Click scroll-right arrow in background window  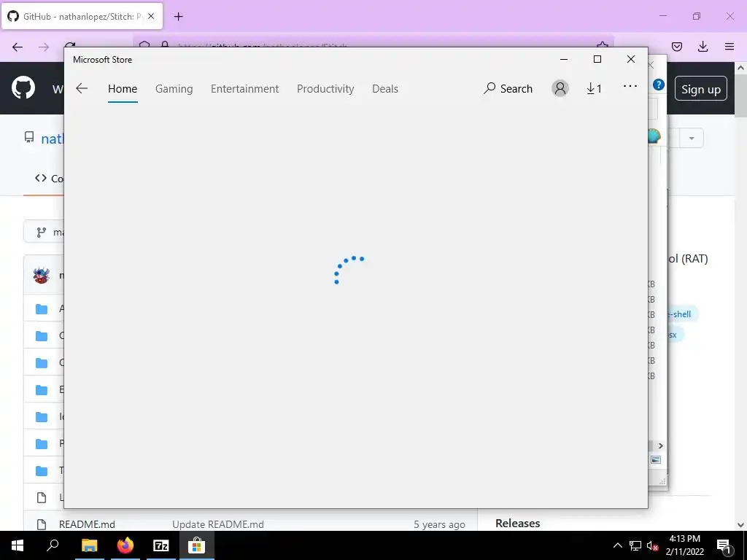pyautogui.click(x=661, y=446)
